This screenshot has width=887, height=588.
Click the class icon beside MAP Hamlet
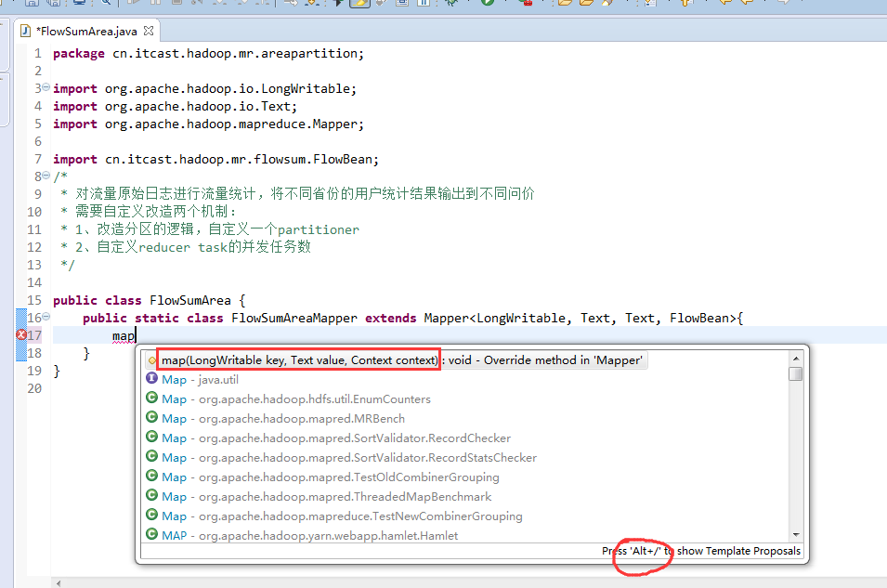click(151, 535)
